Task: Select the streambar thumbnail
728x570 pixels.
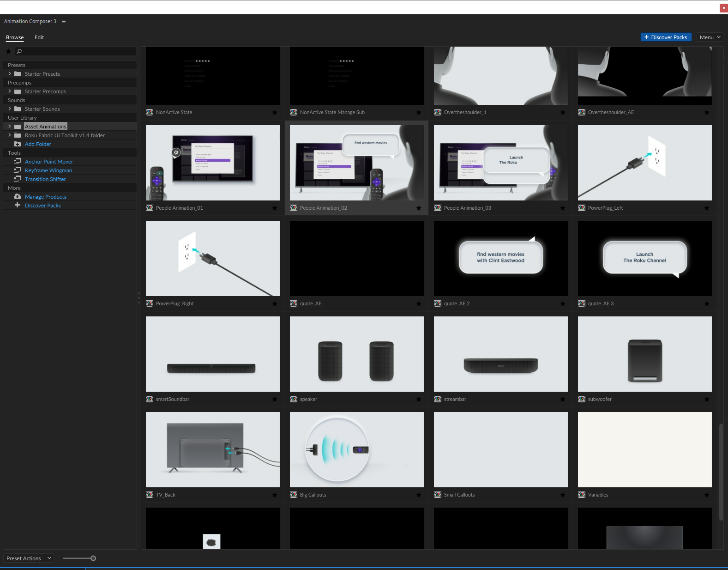Action: click(x=501, y=354)
